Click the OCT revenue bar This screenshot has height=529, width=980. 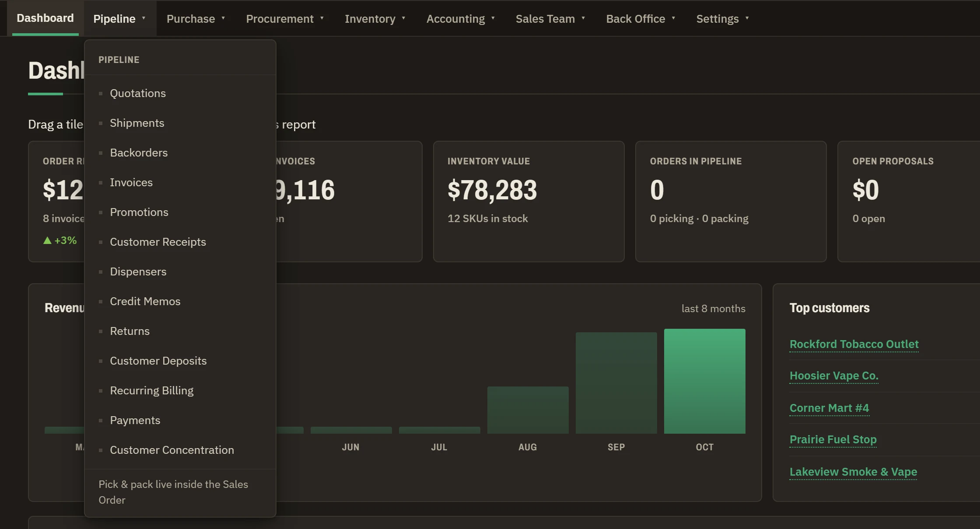tap(704, 381)
